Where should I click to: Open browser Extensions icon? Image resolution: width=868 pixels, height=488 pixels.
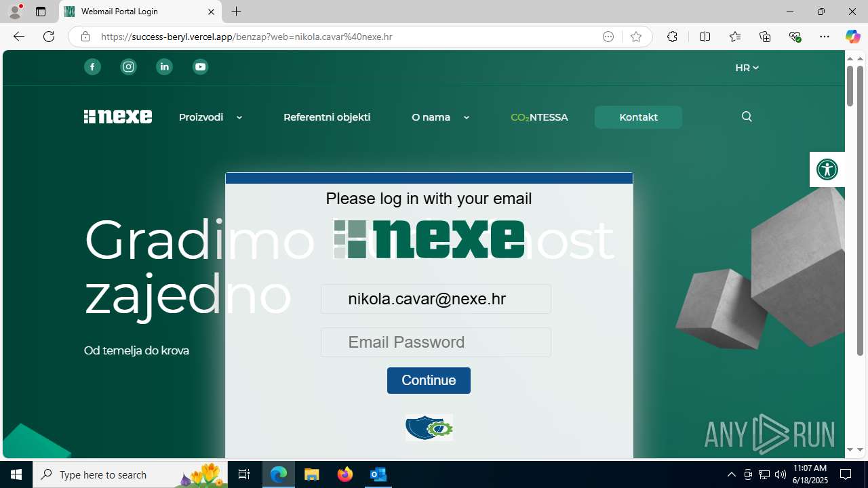(x=672, y=37)
